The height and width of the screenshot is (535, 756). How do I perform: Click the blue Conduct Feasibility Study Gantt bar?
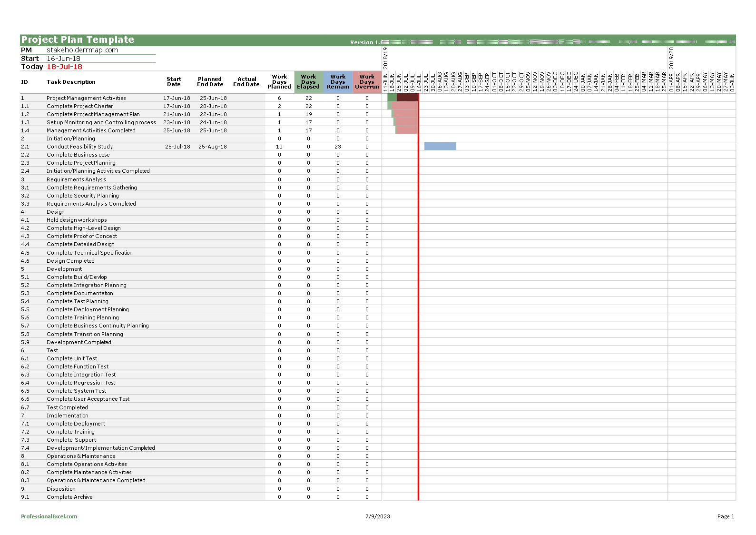(440, 146)
